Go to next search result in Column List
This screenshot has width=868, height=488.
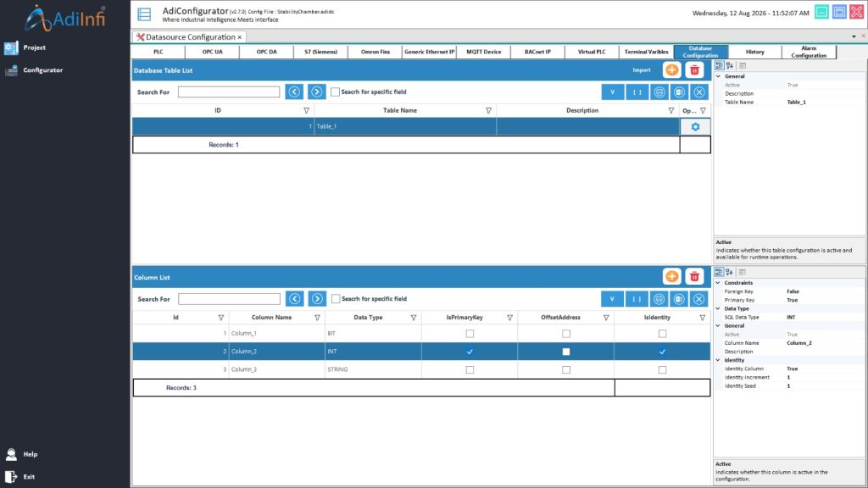pos(317,299)
